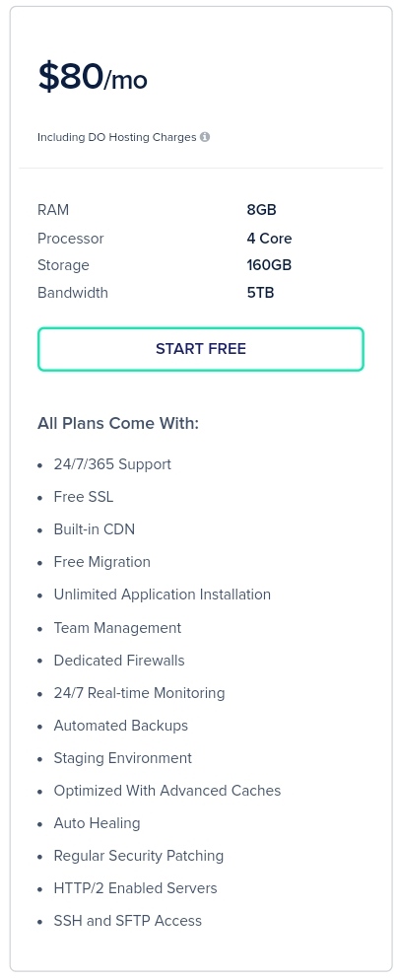Click the Built-in CDN feature
This screenshot has width=398, height=980.
pyautogui.click(x=95, y=529)
